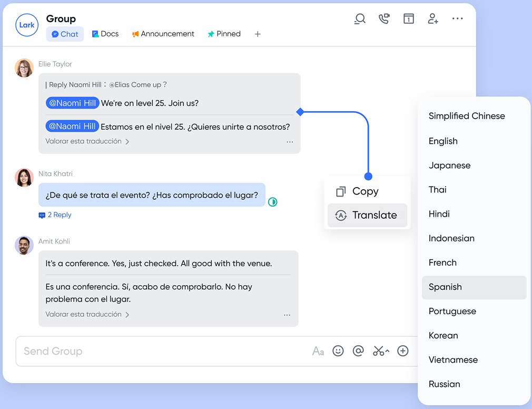Screen dimensions: 532x409
Task: Start a video call from header
Action: 384,19
